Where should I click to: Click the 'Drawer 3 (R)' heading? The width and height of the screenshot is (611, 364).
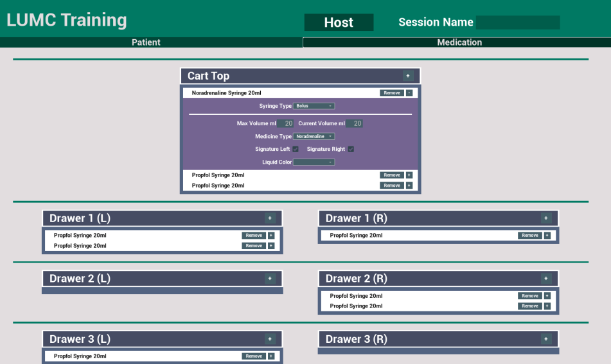click(x=356, y=339)
